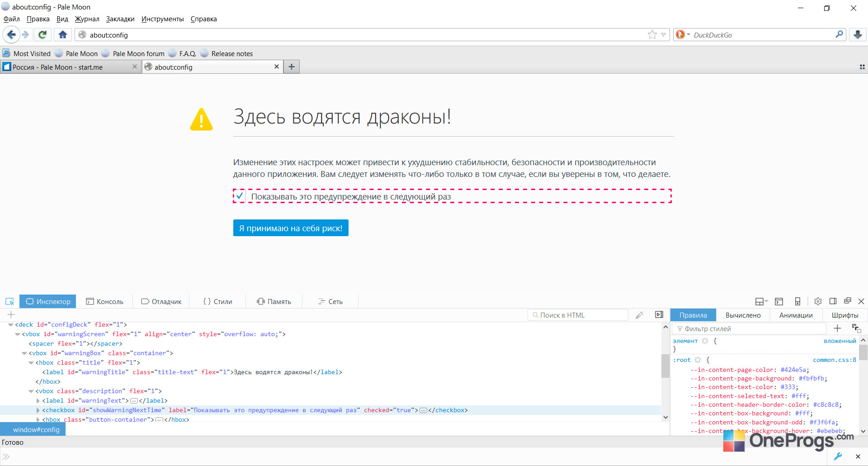
Task: Open the Most Visited bookmarks folder
Action: click(x=27, y=53)
